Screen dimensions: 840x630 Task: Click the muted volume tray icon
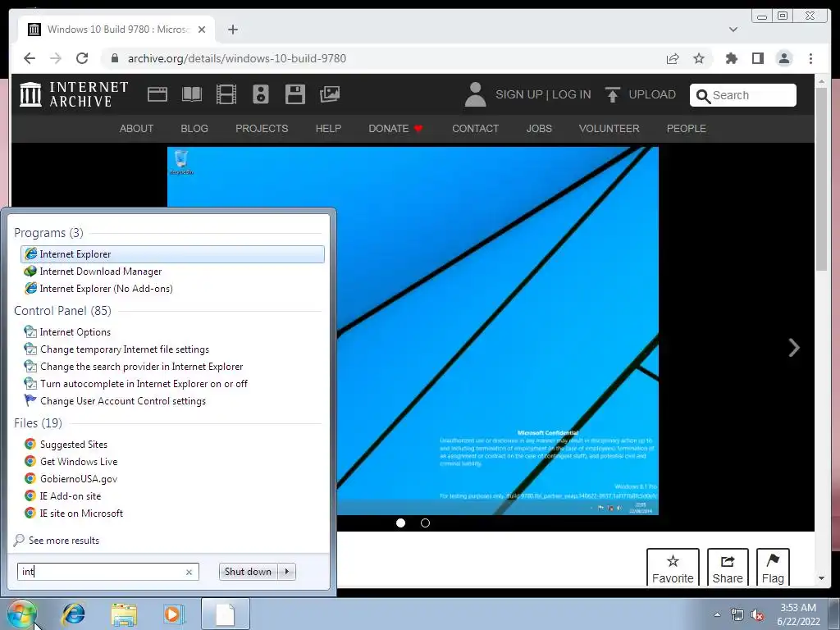(757, 614)
